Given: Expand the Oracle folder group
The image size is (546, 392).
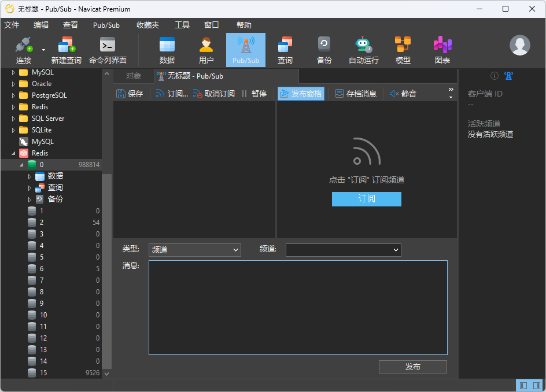Looking at the screenshot, I should [x=13, y=84].
